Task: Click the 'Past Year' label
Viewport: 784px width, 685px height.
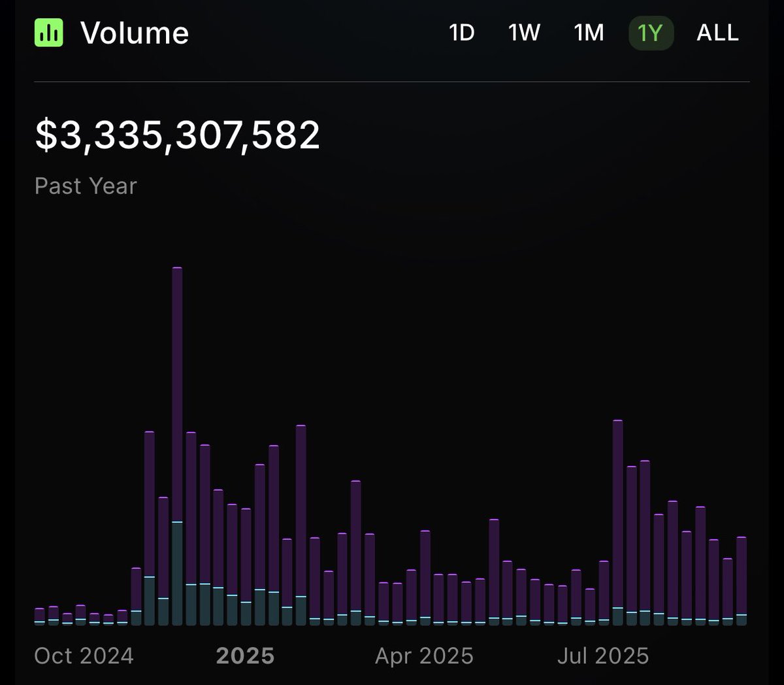Action: 86,186
